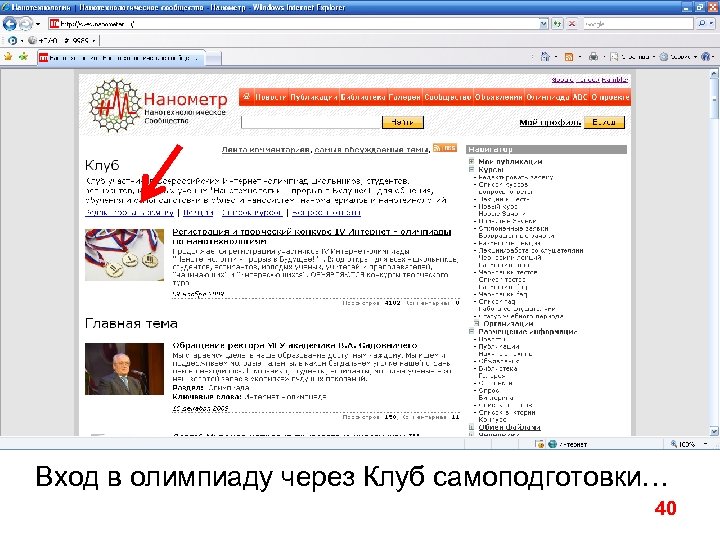Viewport: 720px width, 540px height.
Task: Click the Add to Favorites star-plus icon
Action: tap(23, 57)
